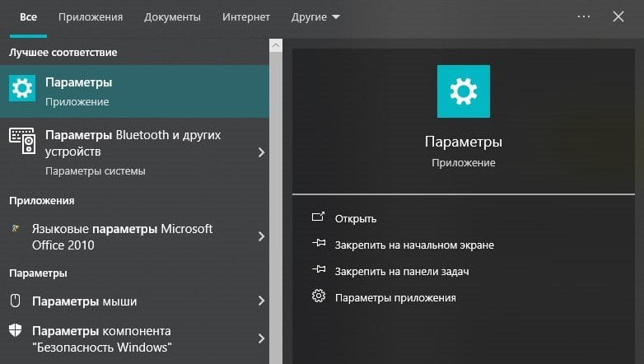Switch to the Приложения tab

[91, 17]
